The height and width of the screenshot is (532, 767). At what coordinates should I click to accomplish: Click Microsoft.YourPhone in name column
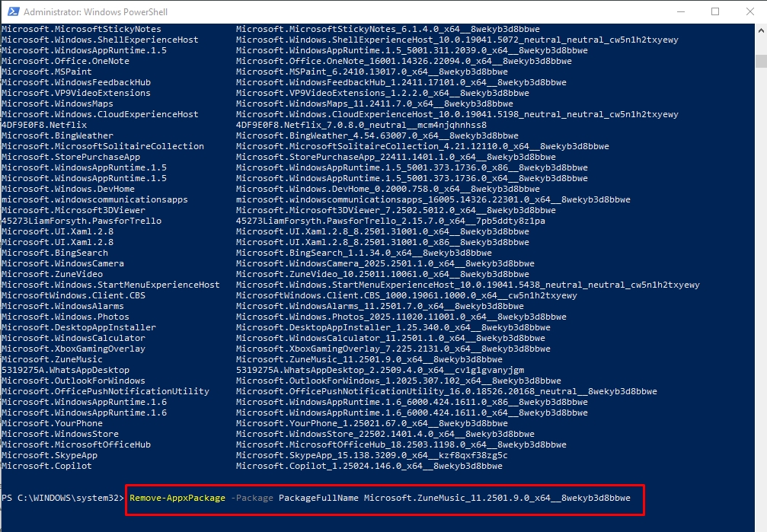52,423
